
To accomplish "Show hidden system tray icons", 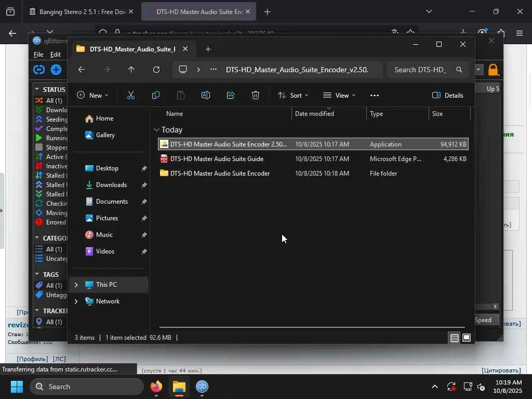I will tap(435, 387).
